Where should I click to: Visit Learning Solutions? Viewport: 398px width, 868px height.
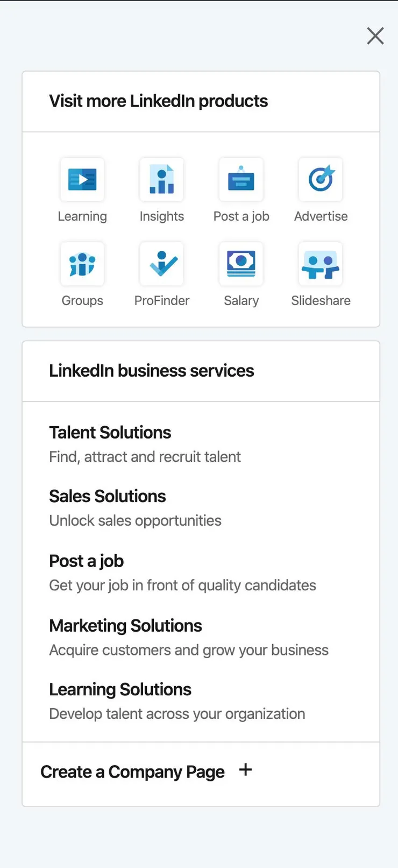(120, 690)
